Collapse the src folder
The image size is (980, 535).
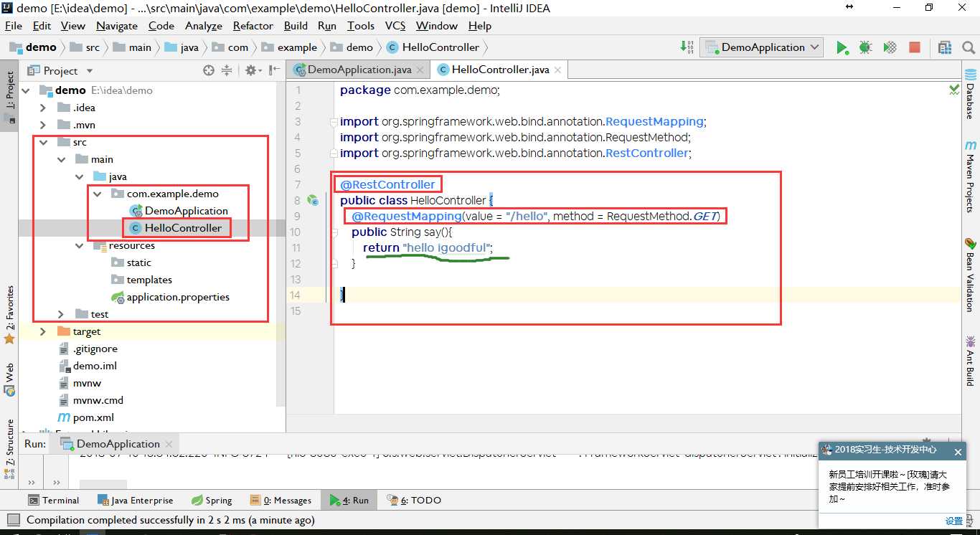coord(43,142)
